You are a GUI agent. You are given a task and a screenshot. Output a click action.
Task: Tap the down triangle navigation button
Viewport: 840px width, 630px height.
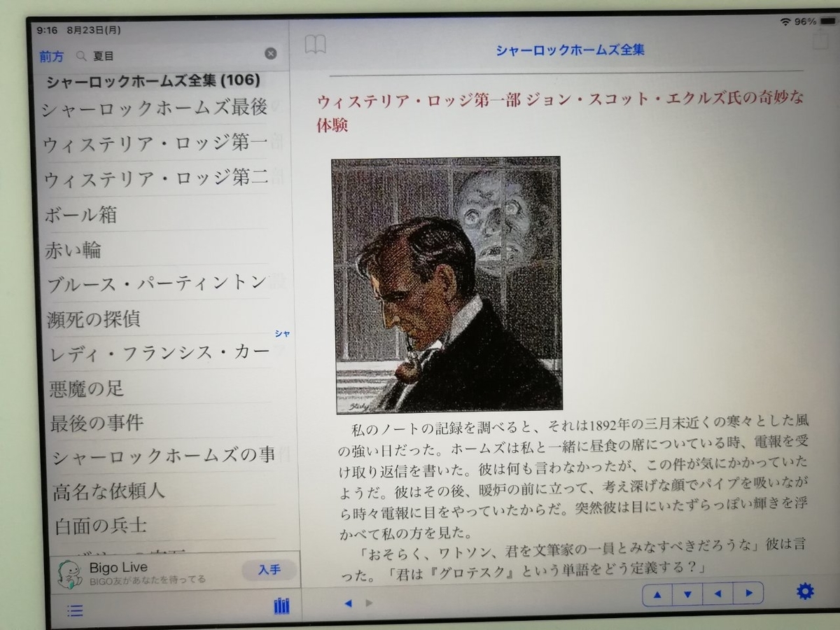point(687,594)
